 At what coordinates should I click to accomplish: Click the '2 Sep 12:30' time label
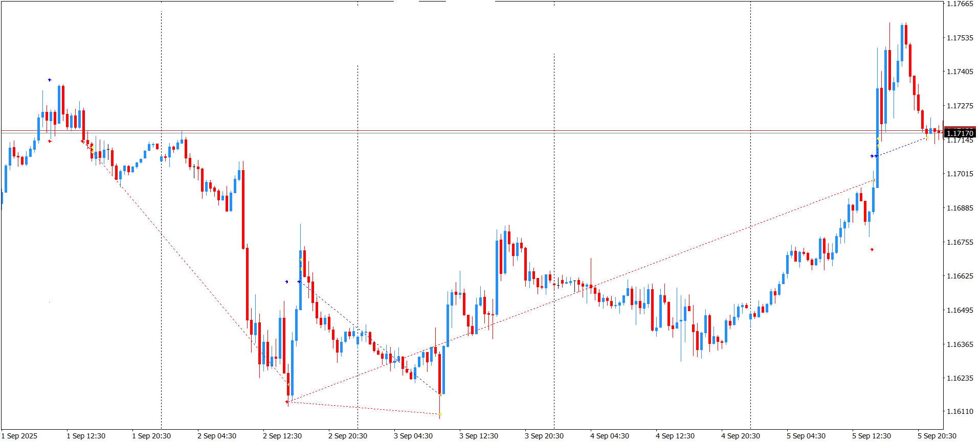click(282, 436)
